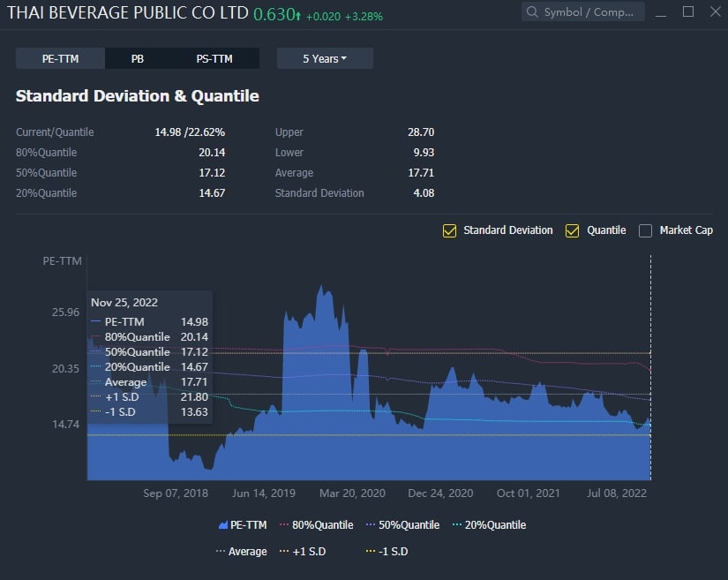Click the THAI BEVERAGE PUBLIC CO LTD title
The height and width of the screenshot is (580, 728).
[x=128, y=12]
